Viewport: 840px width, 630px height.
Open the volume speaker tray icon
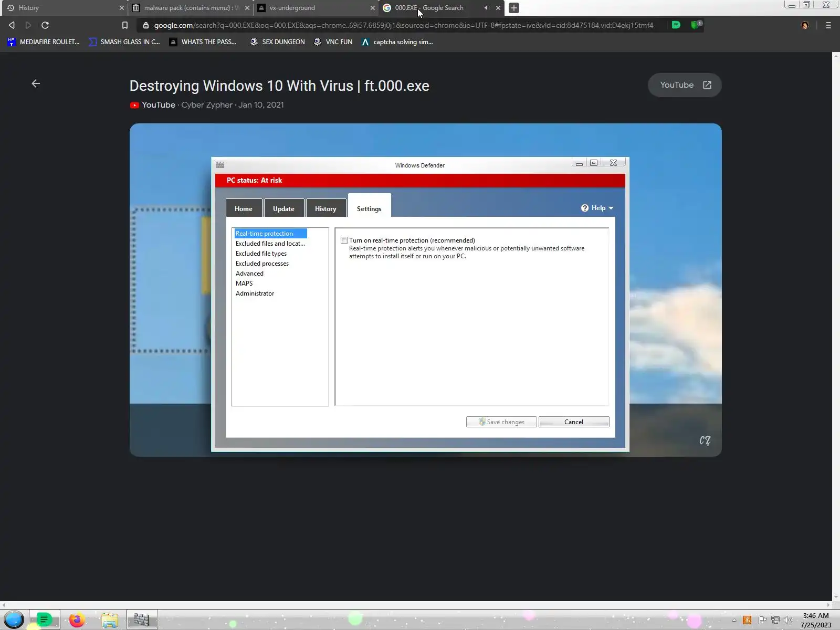(788, 621)
